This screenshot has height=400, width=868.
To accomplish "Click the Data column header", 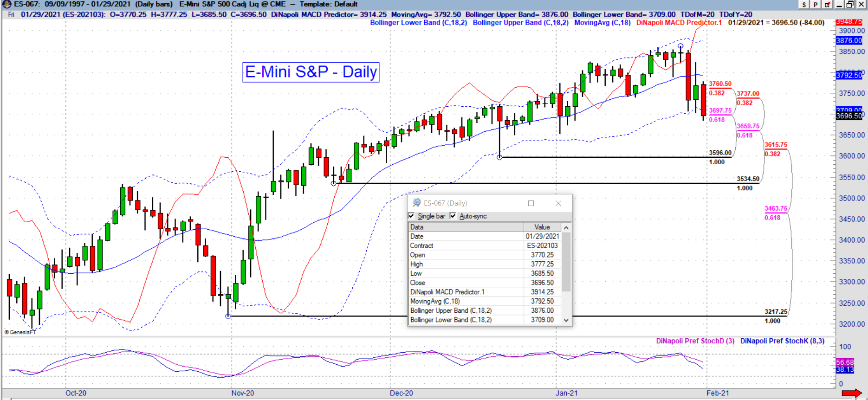I will [466, 227].
